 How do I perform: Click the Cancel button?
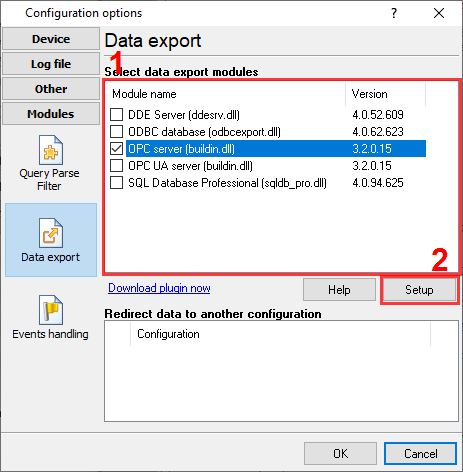point(420,454)
